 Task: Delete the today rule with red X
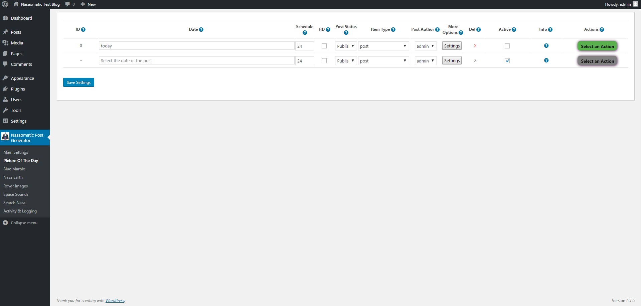coord(475,46)
